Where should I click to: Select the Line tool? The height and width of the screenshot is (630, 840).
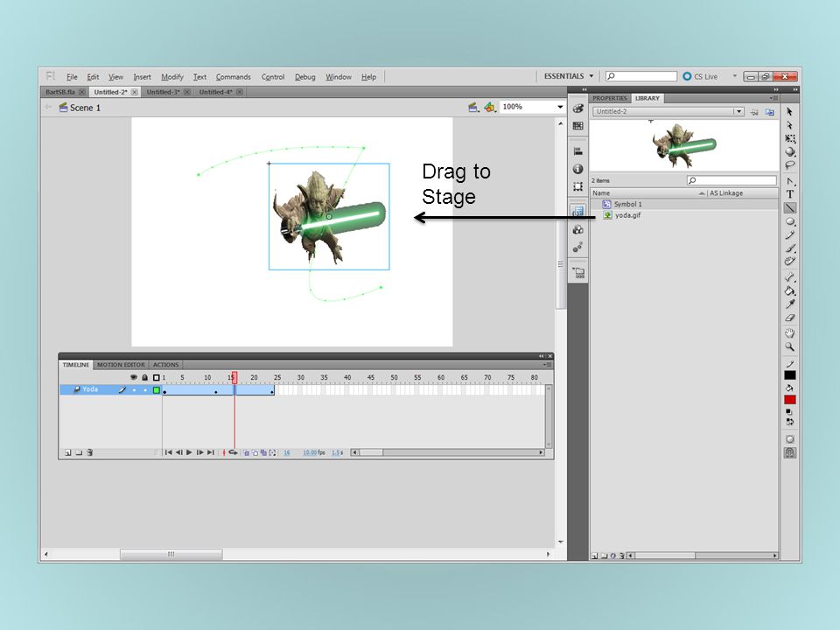[789, 208]
